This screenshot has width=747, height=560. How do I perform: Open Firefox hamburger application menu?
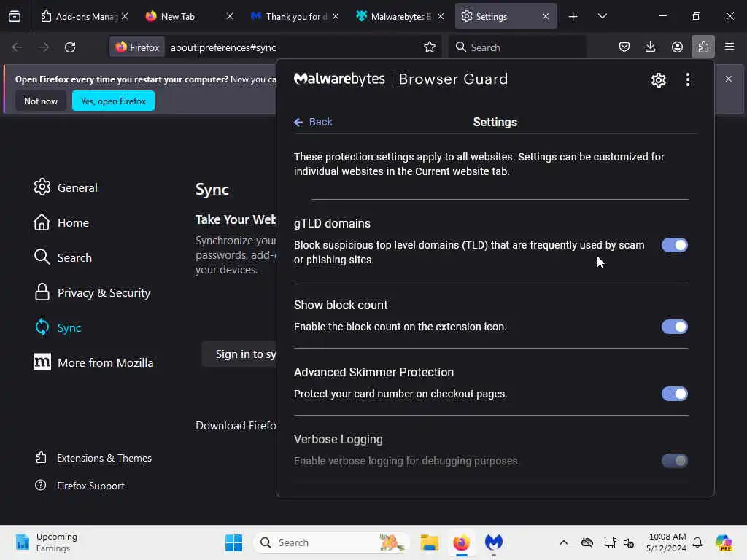[729, 47]
